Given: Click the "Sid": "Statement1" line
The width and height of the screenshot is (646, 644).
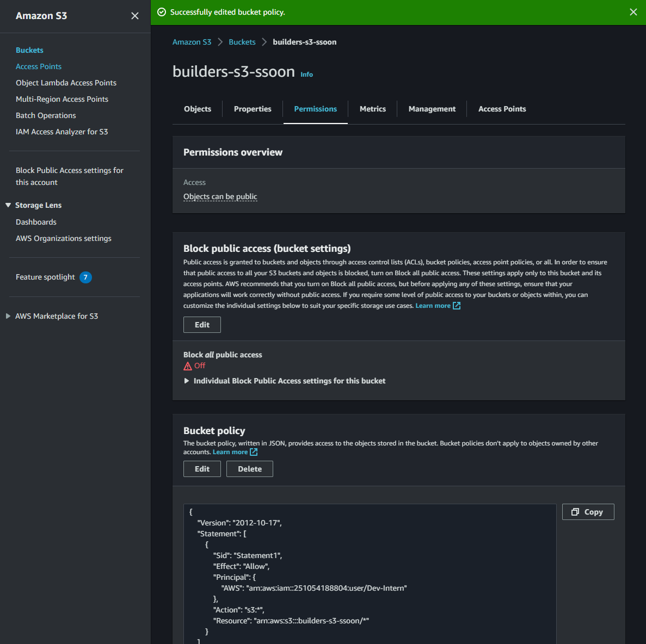Looking at the screenshot, I should [247, 555].
